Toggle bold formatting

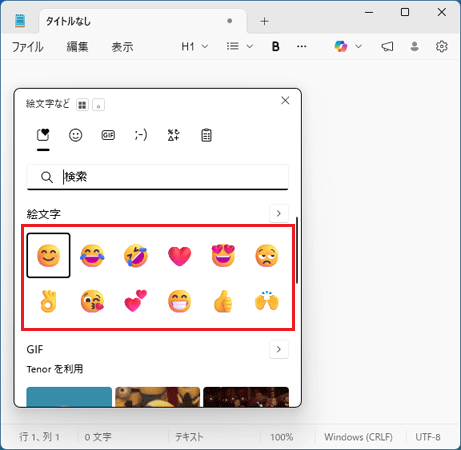pos(275,46)
